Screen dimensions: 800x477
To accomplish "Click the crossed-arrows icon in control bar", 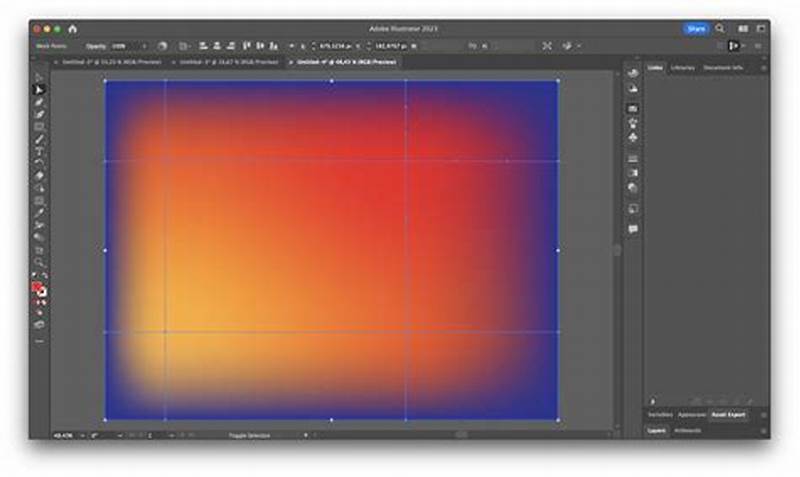I will point(547,46).
